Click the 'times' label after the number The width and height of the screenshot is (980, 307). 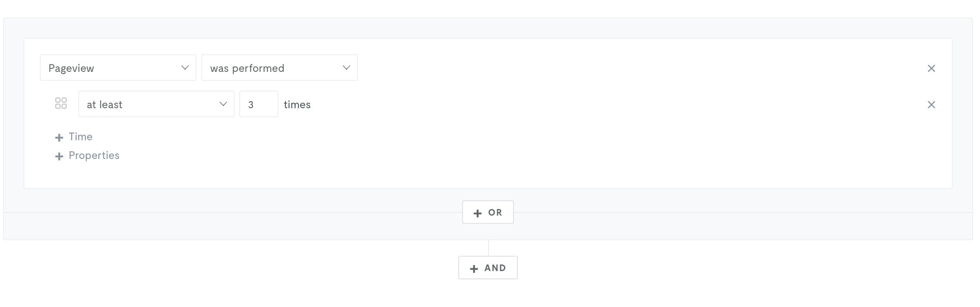coord(297,105)
